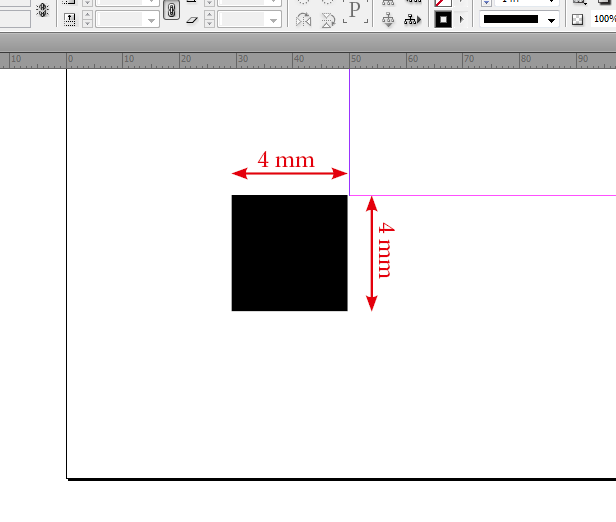This screenshot has height=522, width=616.
Task: Expand the Stroke swatch flyout arrow
Action: click(x=462, y=19)
